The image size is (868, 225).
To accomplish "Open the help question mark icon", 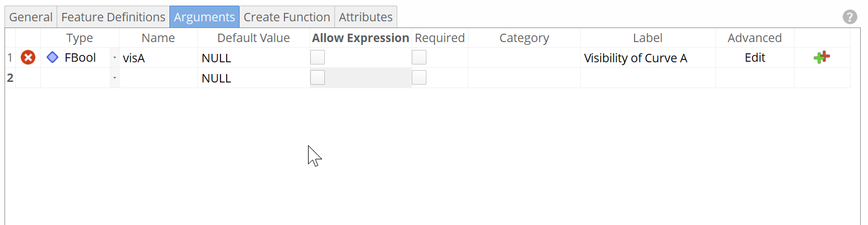I will [850, 17].
